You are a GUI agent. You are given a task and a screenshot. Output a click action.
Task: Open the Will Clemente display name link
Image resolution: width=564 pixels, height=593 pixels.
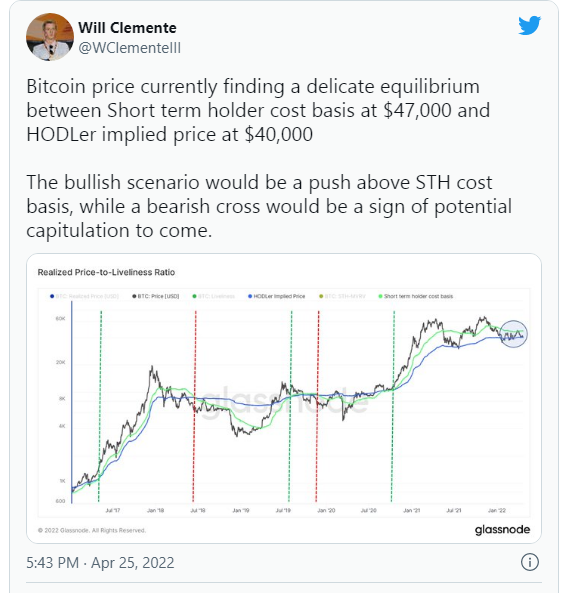coord(127,28)
